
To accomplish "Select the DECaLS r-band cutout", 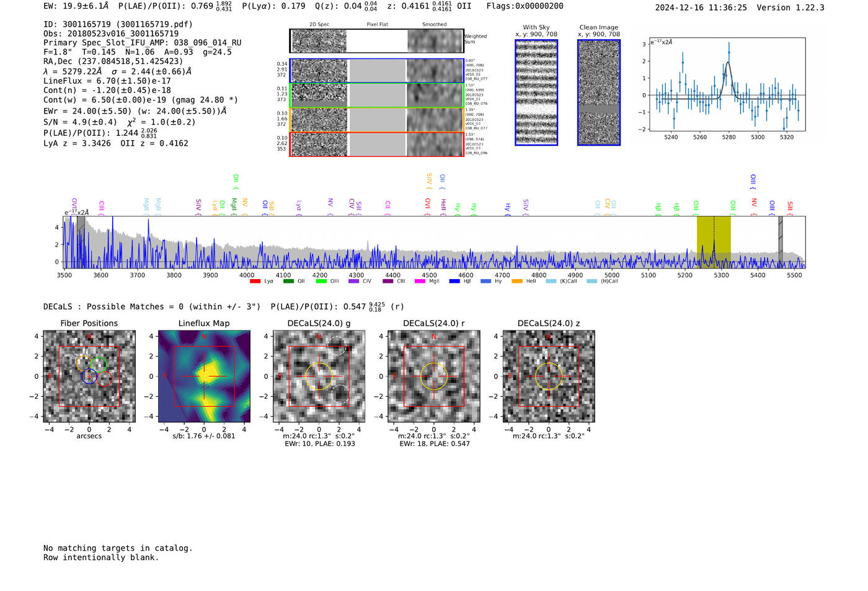I will tap(434, 376).
